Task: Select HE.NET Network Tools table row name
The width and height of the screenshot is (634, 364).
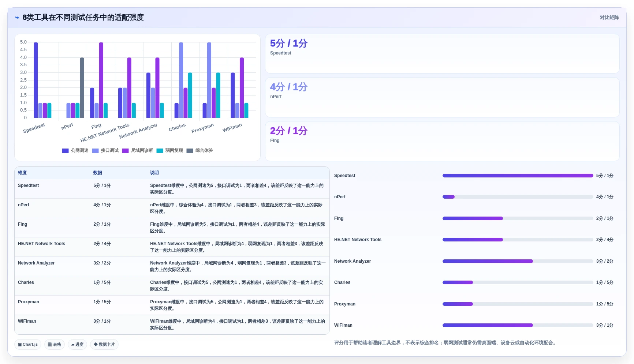Action: (41, 244)
